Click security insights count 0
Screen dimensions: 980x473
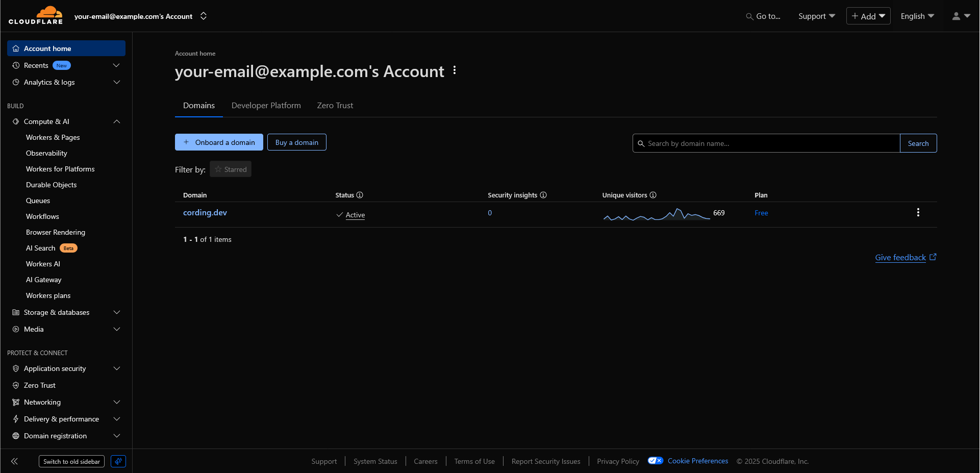[490, 213]
